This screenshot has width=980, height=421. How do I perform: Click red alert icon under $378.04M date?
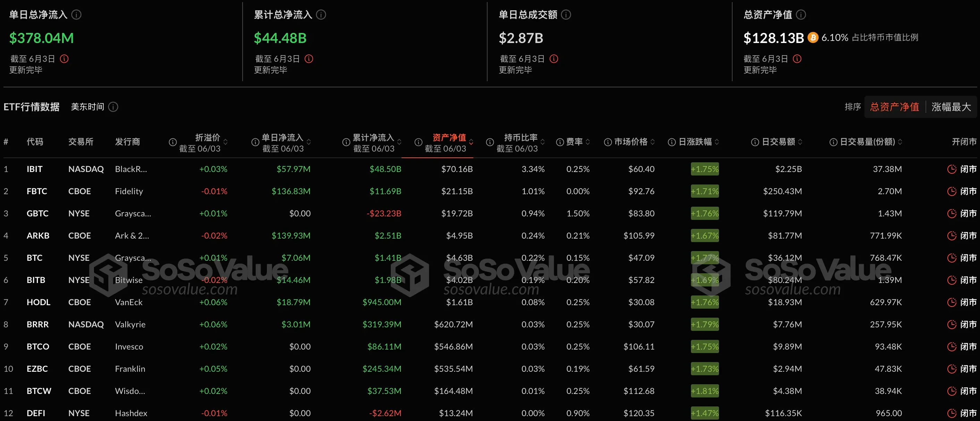tap(64, 59)
